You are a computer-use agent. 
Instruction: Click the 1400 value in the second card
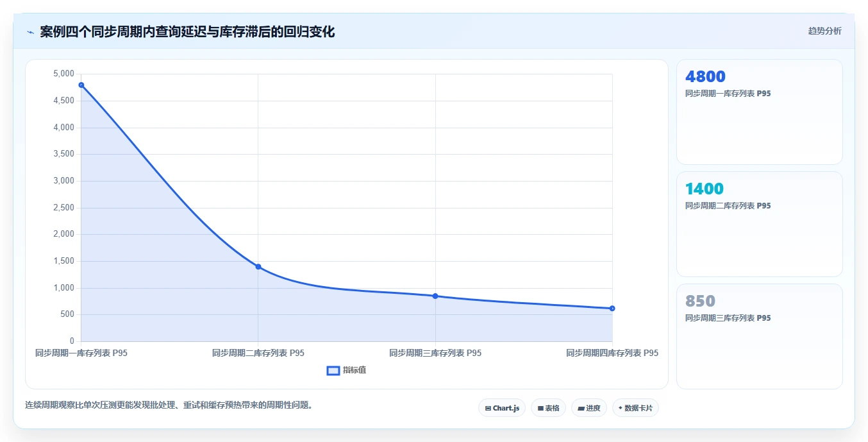pyautogui.click(x=704, y=189)
